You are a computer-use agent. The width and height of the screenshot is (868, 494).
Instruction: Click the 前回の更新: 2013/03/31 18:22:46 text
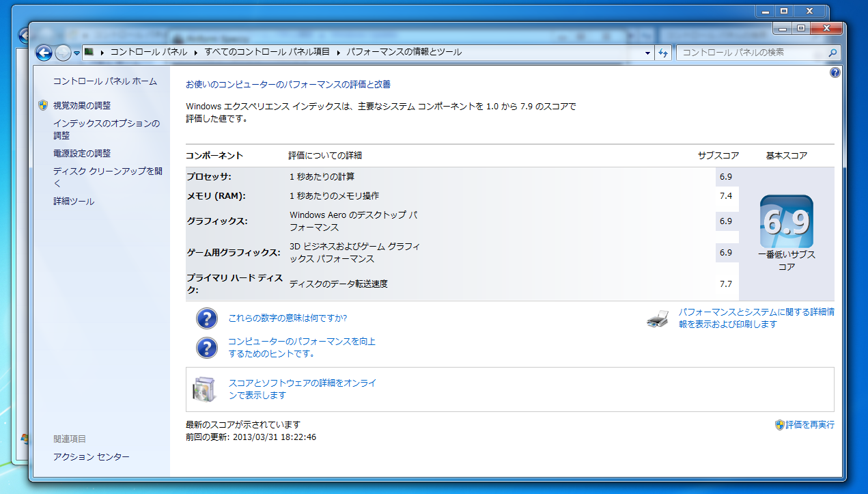[x=251, y=437]
